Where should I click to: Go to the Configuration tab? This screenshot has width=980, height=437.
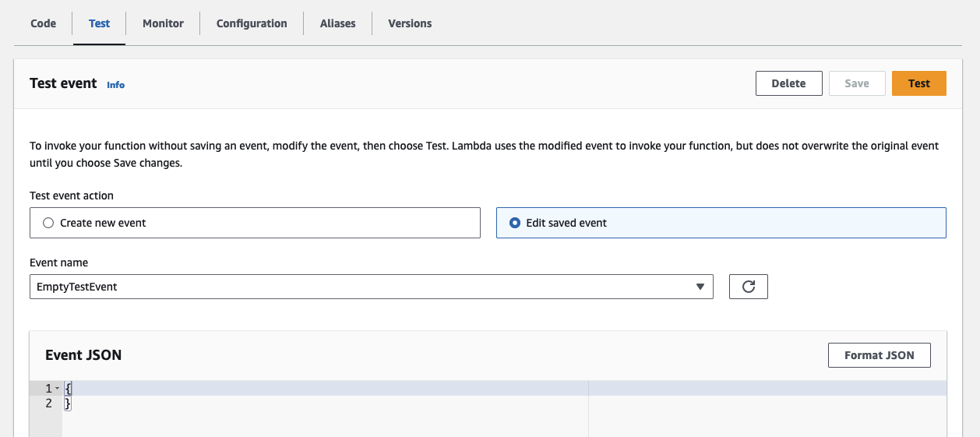point(252,23)
